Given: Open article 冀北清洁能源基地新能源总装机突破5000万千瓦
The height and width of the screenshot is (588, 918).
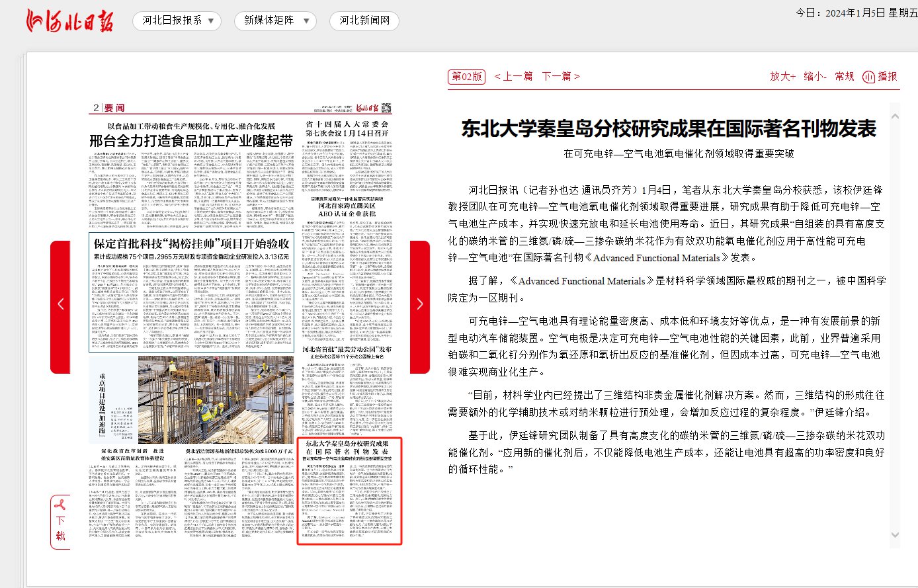Looking at the screenshot, I should click(x=239, y=451).
